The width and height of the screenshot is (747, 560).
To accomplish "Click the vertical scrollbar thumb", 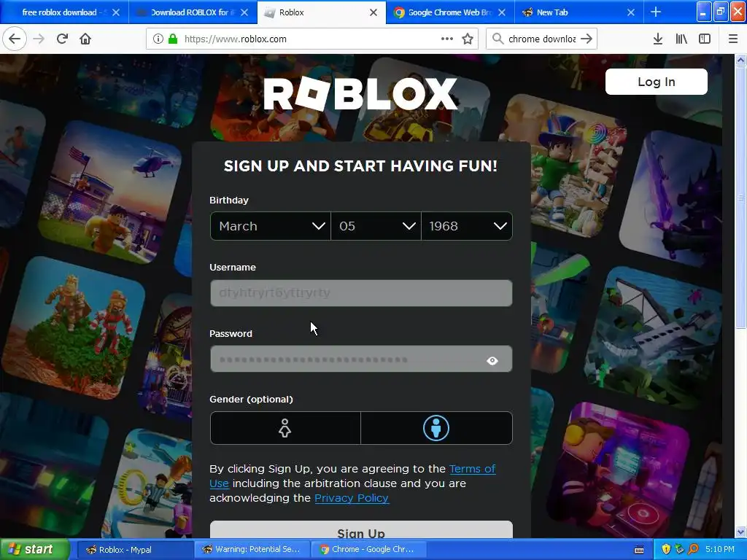I will tap(740, 197).
